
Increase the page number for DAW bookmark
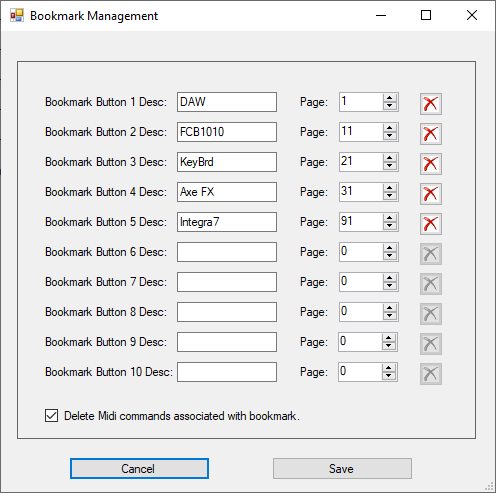click(389, 98)
